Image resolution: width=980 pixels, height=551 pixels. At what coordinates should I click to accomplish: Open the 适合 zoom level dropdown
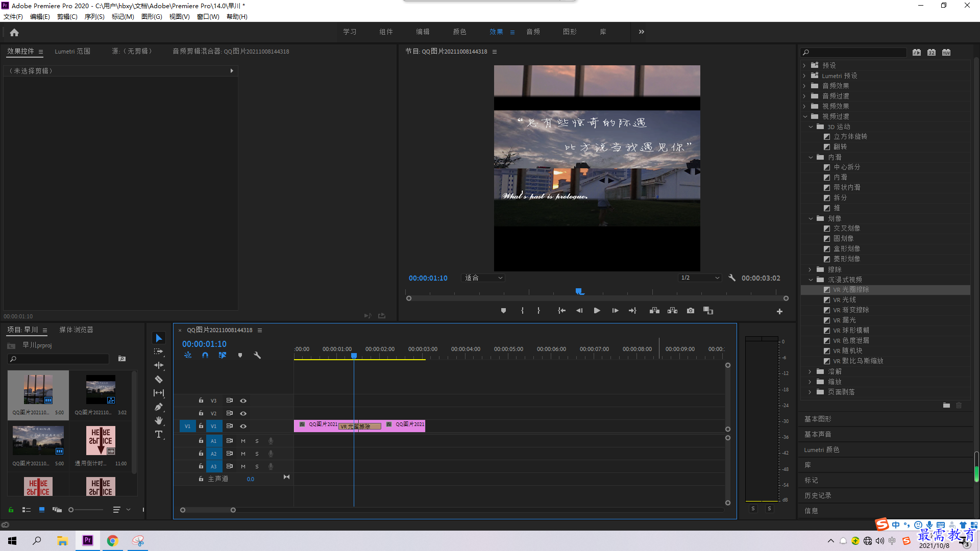tap(483, 278)
